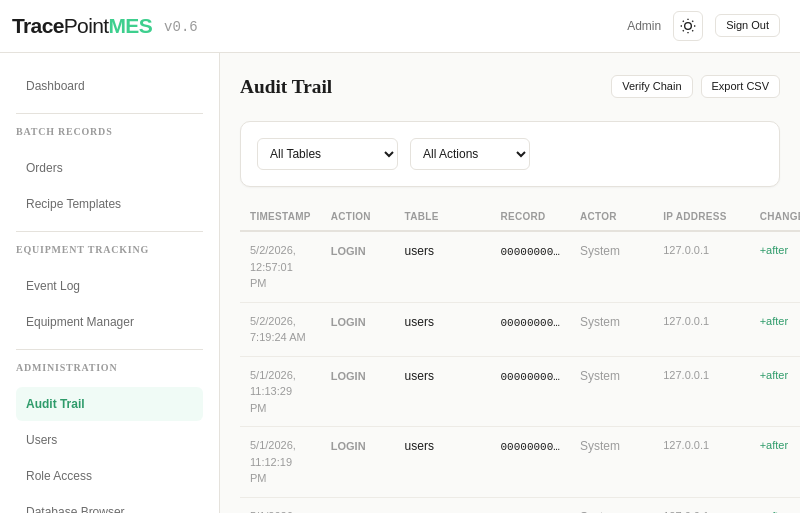Open Event Log under Equipment Tracking
Viewport: 800px width, 513px height.
[x=109, y=286]
